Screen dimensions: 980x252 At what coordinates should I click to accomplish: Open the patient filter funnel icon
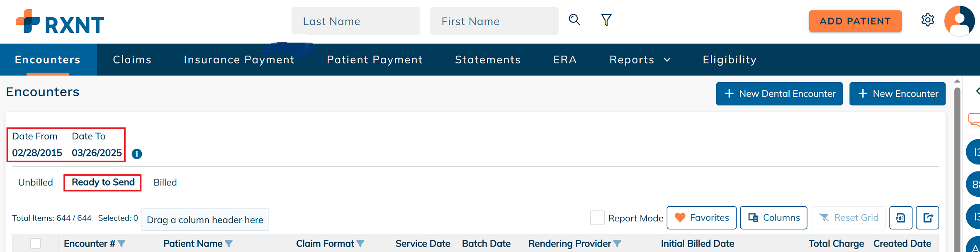(x=606, y=20)
